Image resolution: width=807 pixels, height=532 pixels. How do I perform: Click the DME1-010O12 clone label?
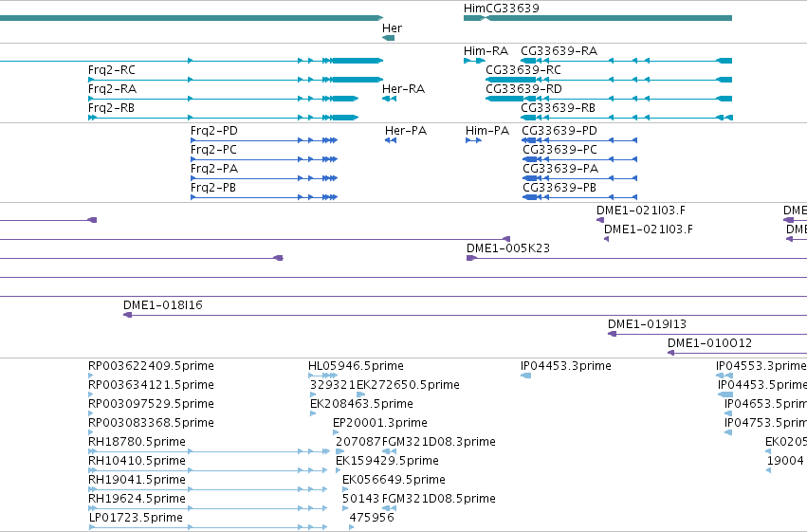[x=709, y=343]
